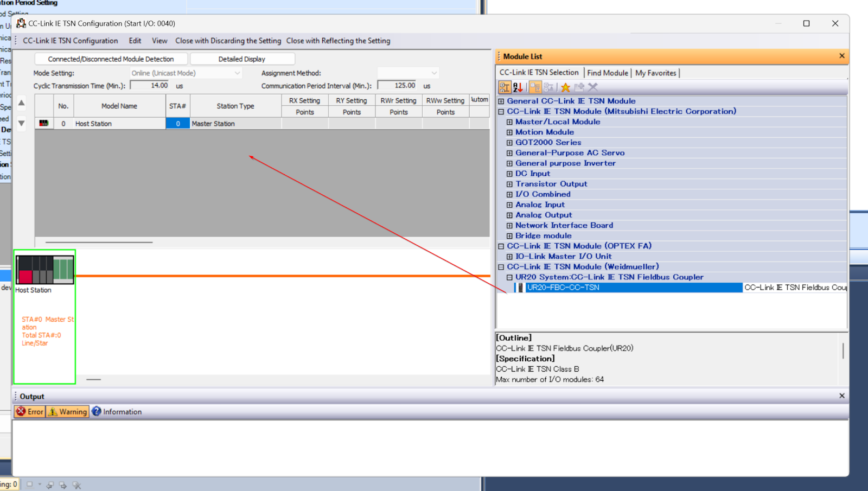868x491 pixels.
Task: Choose Close with Reflecting the Setting
Action: tap(338, 41)
